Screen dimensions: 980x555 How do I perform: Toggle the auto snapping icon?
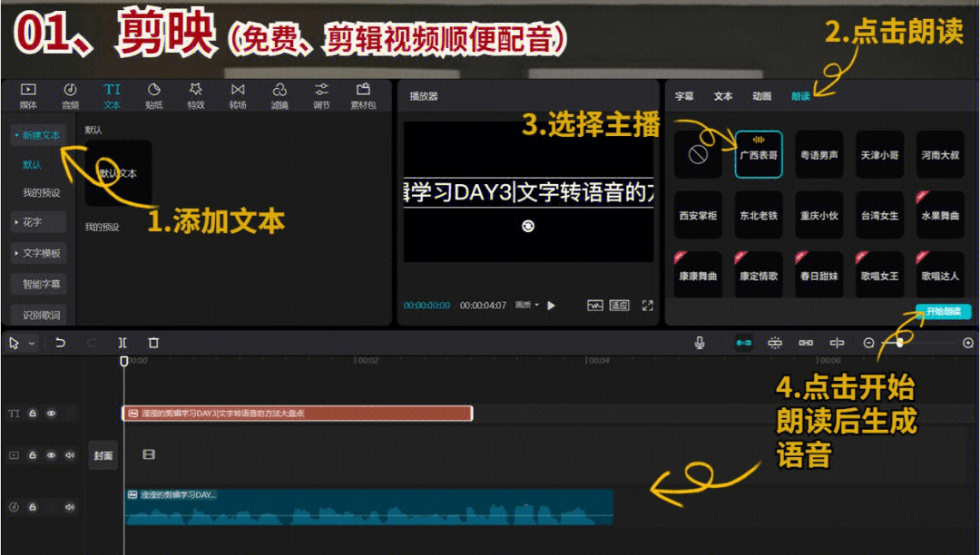(774, 342)
